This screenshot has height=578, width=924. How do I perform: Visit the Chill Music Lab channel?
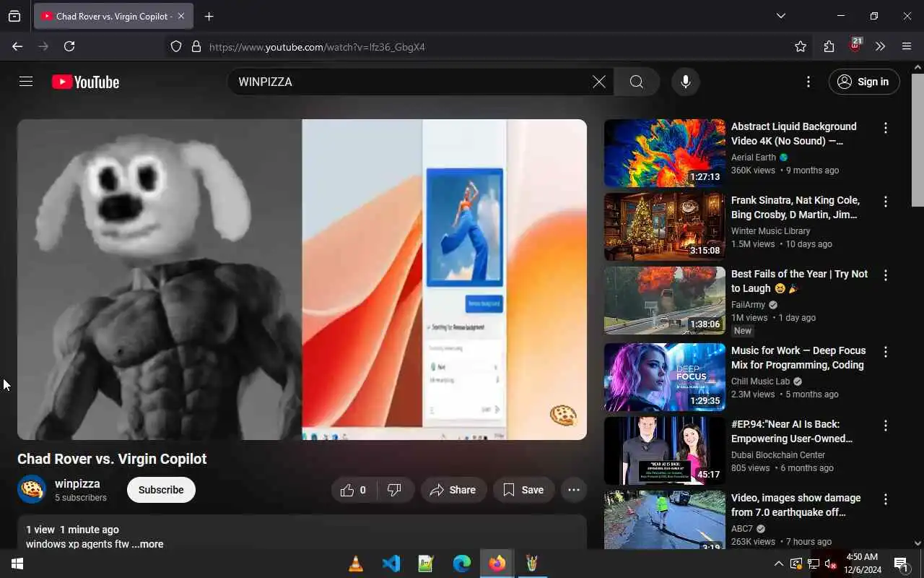coord(761,381)
